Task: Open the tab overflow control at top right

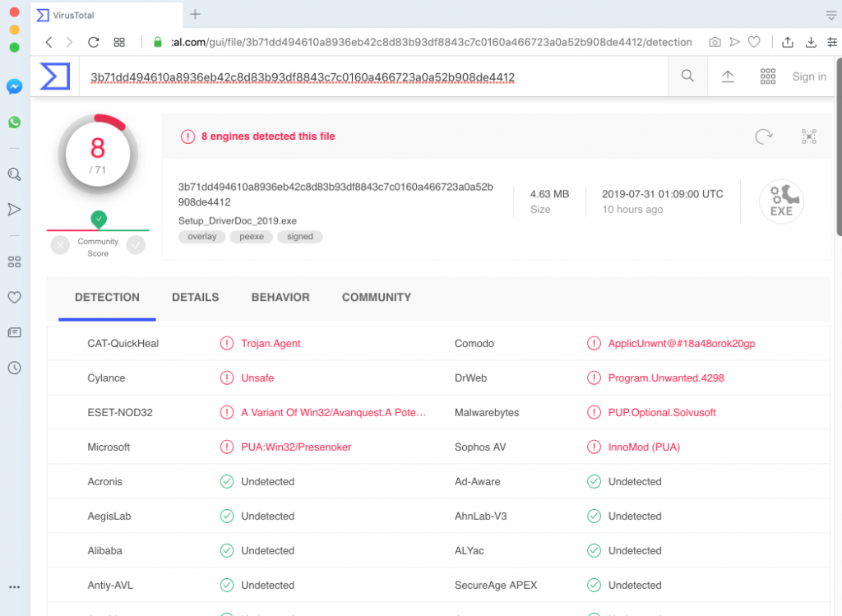Action: (x=831, y=15)
